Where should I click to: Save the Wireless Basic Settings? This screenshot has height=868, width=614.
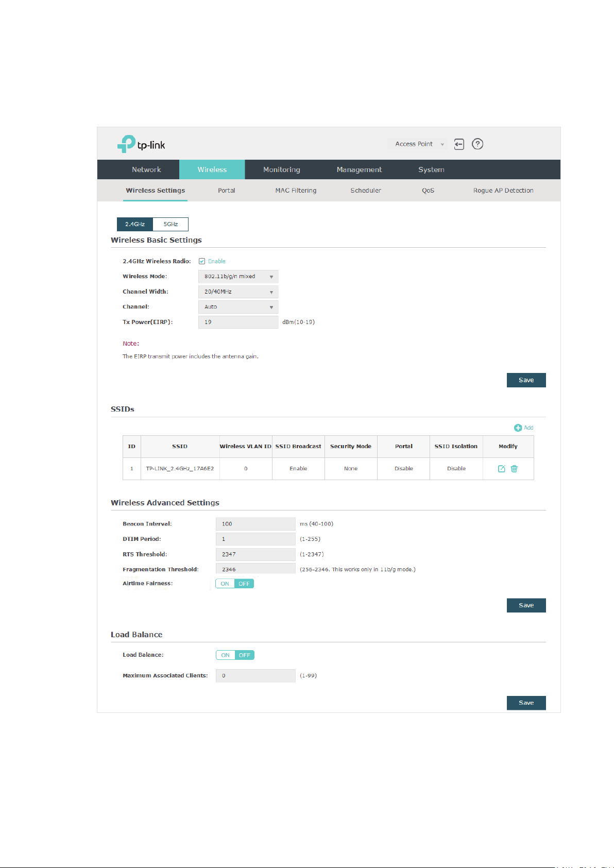(526, 380)
